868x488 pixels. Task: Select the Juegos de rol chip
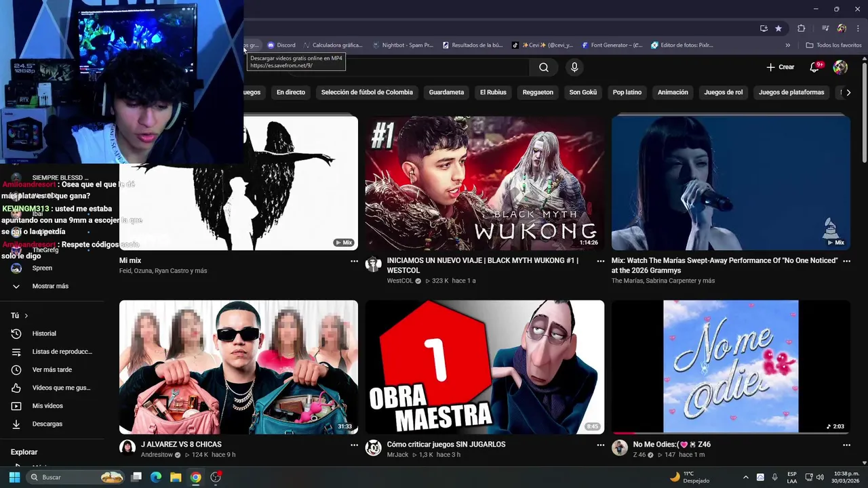724,92
